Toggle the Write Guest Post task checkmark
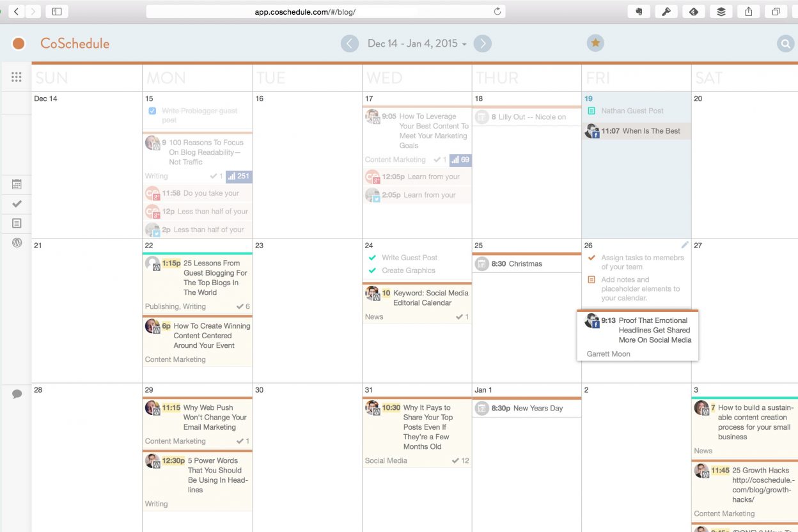The width and height of the screenshot is (798, 532). point(372,258)
